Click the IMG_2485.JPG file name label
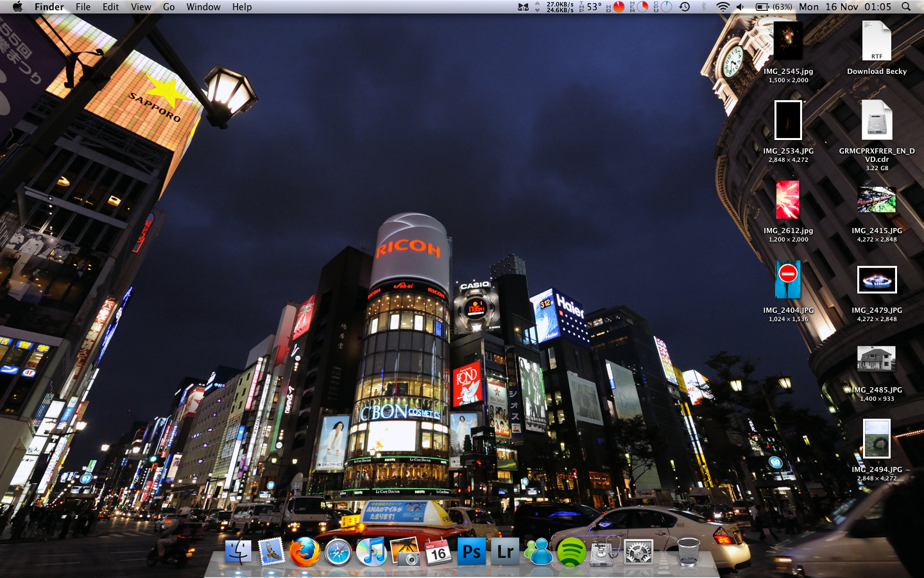 (x=877, y=390)
